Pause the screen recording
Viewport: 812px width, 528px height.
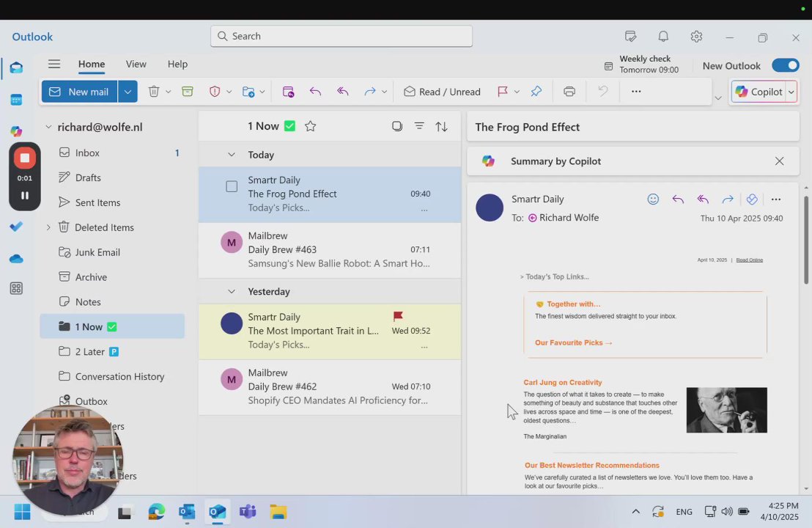coord(24,195)
